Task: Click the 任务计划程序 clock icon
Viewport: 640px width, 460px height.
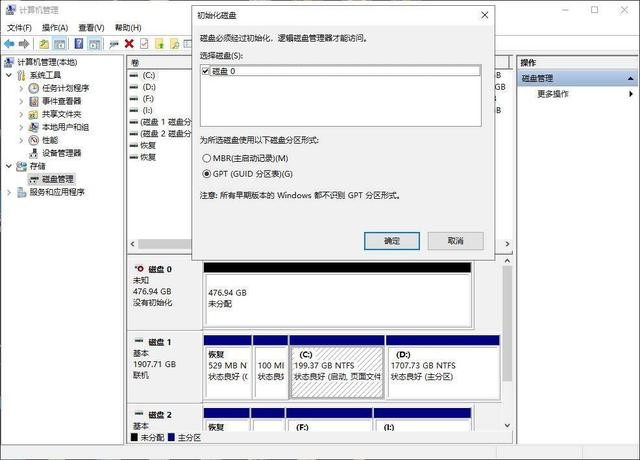Action: coord(33,88)
